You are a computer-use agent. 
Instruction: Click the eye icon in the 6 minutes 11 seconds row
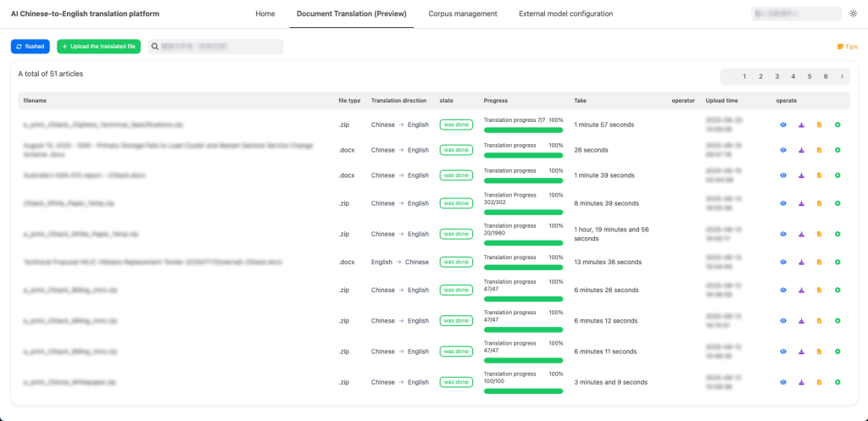click(x=783, y=352)
